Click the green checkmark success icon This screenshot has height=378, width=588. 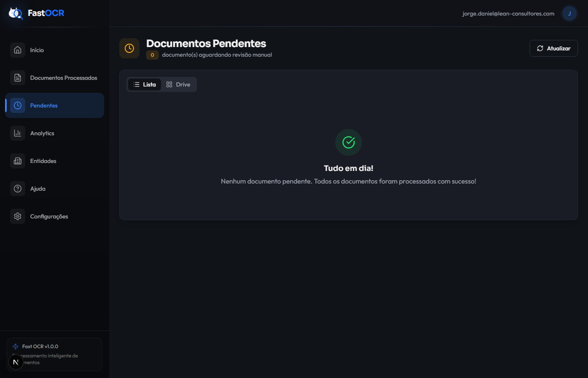348,142
